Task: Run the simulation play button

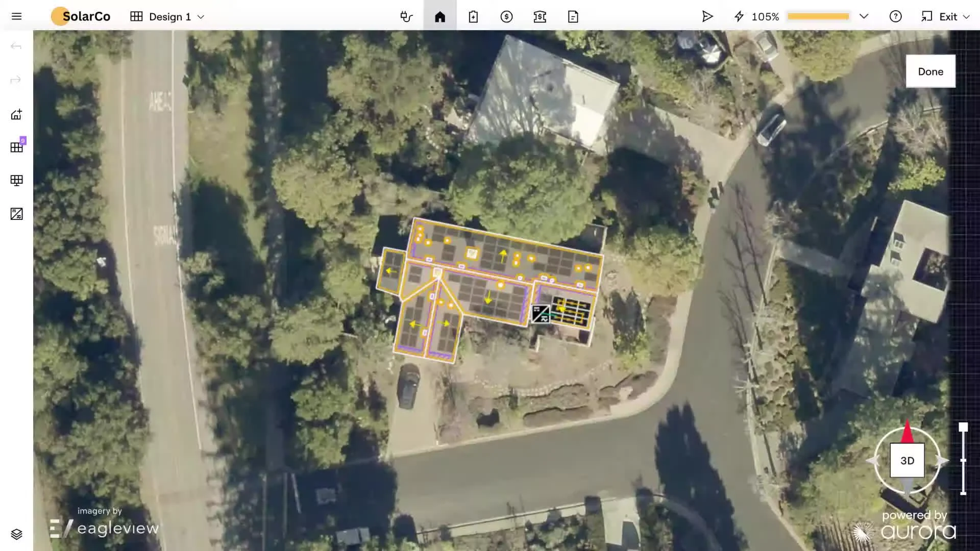Action: pyautogui.click(x=707, y=16)
